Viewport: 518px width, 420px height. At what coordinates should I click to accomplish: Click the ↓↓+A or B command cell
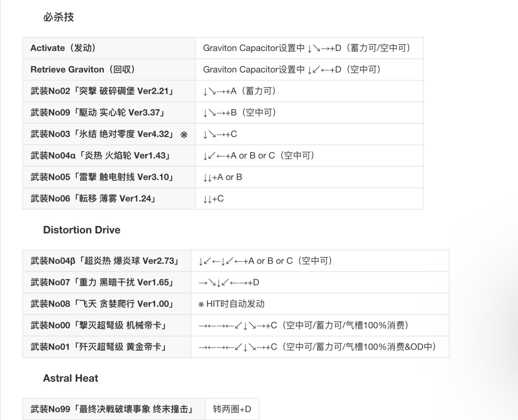[x=223, y=177]
